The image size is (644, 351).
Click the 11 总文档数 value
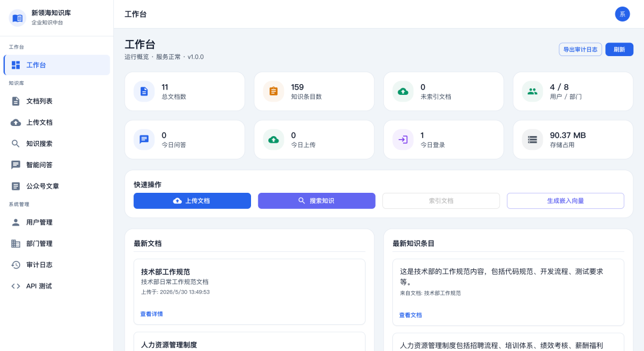pyautogui.click(x=165, y=87)
